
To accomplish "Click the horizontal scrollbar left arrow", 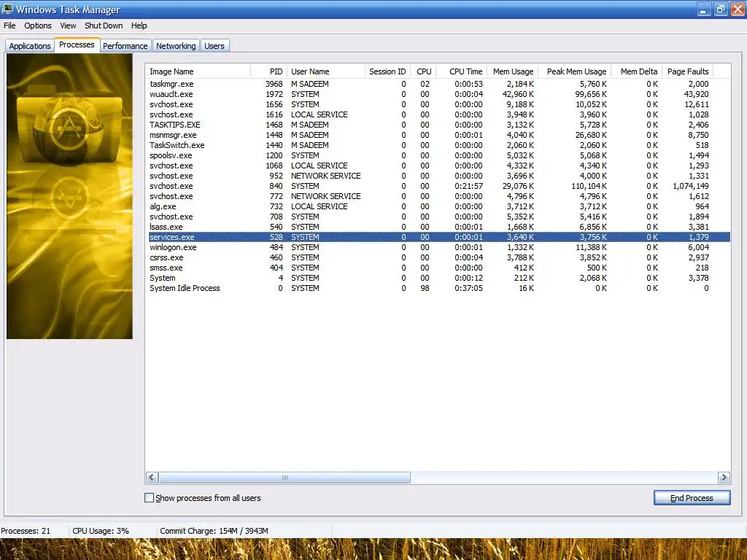I will click(x=152, y=477).
